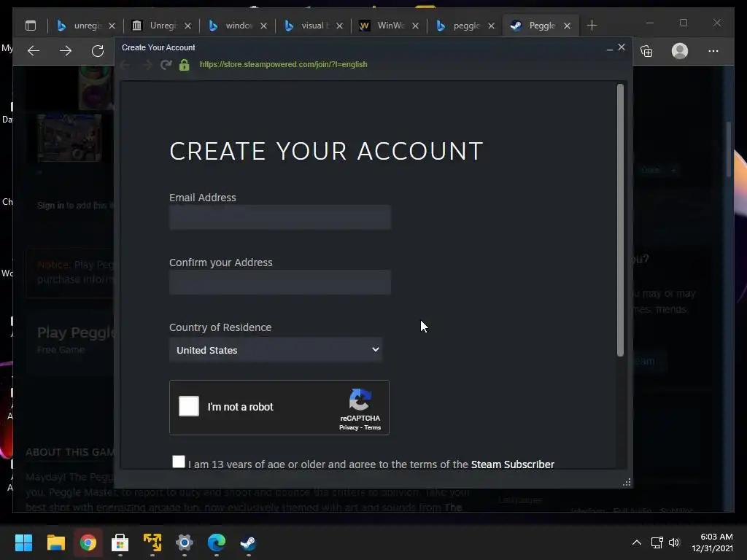Open Windows Start menu

[23, 542]
